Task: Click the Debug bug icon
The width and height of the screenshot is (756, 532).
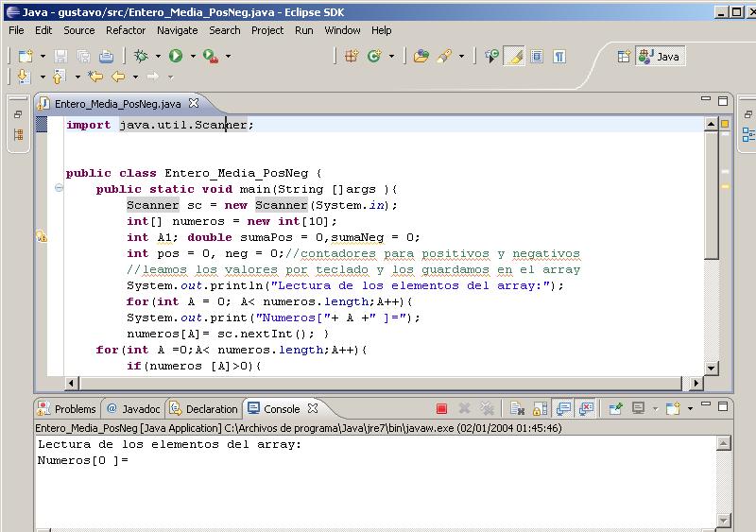Action: [x=141, y=57]
